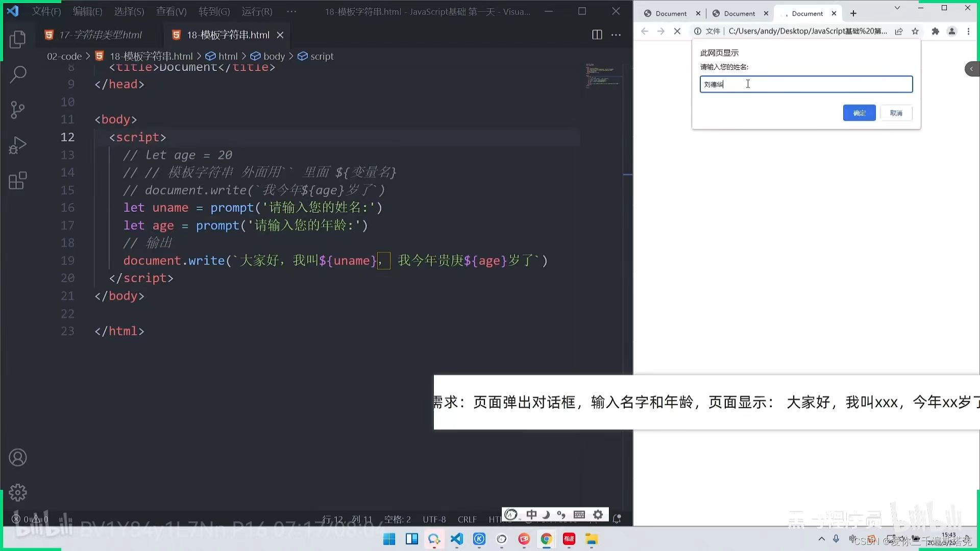
Task: Click 取消 button in the prompt dialog
Action: 896,113
